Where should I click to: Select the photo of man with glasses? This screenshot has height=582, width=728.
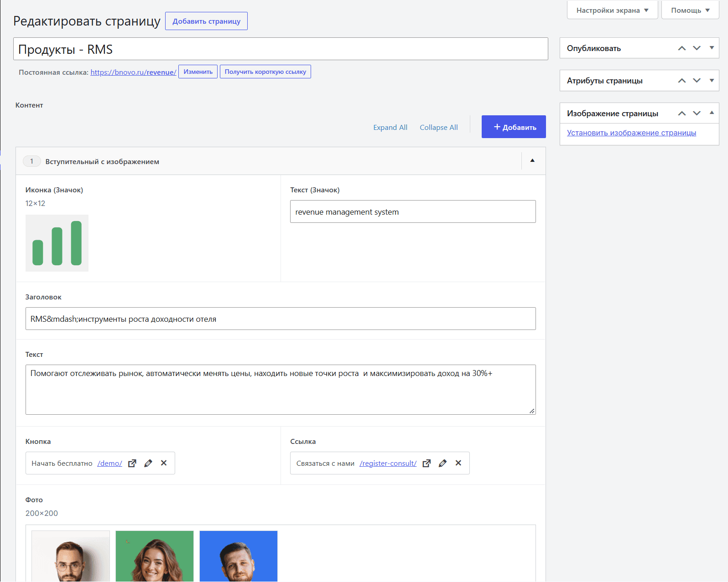tap(71, 556)
